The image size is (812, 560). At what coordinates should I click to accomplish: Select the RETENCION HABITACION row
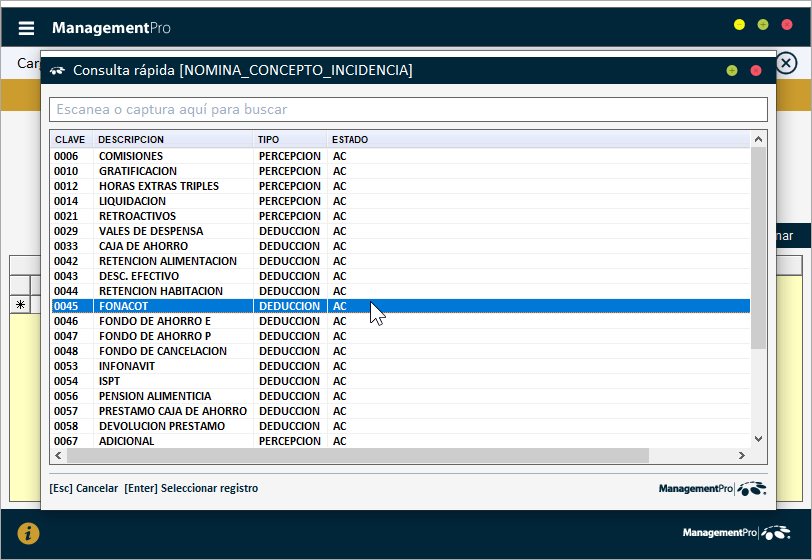pyautogui.click(x=400, y=291)
